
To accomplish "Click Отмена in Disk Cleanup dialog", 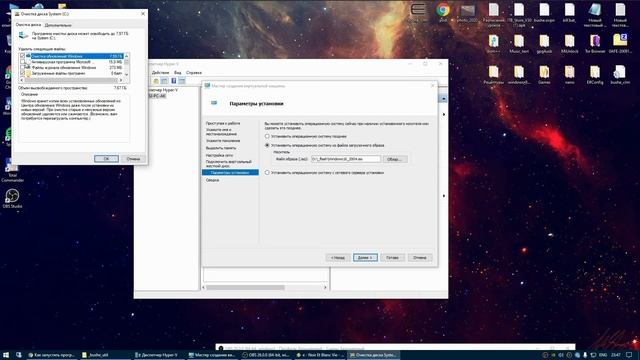I will (133, 159).
